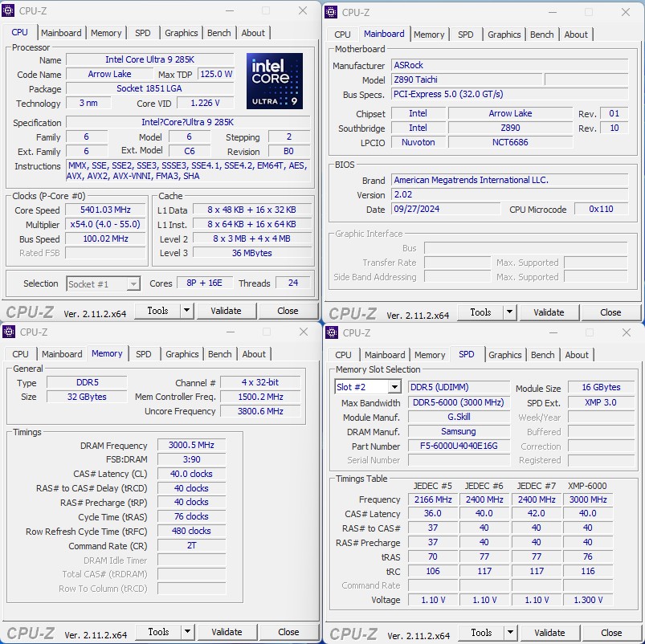This screenshot has width=645, height=644.
Task: Click CPU-Z app icon in CPU window titlebar
Action: tap(8, 10)
